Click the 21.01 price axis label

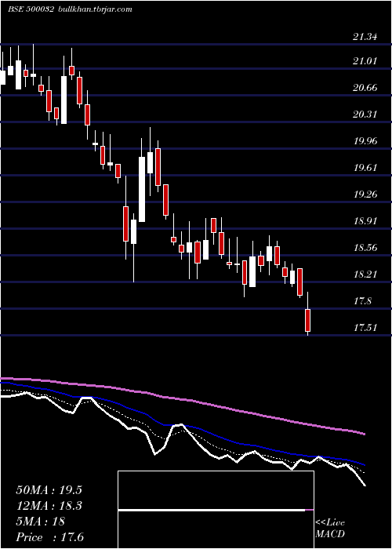pyautogui.click(x=366, y=61)
